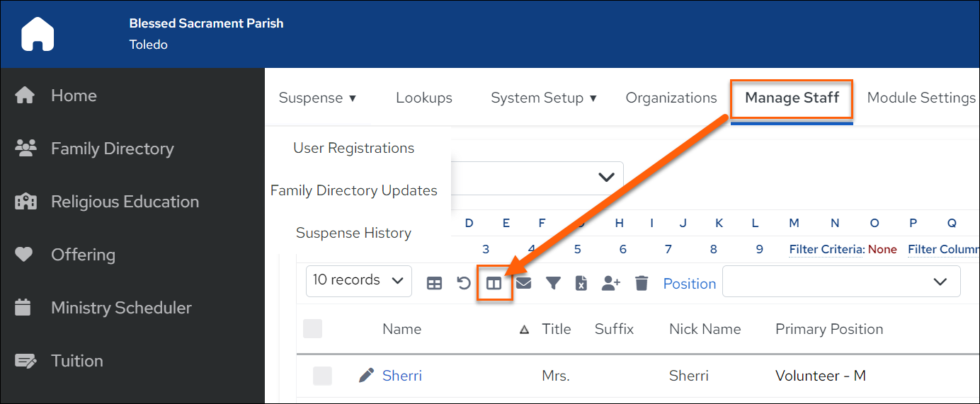Viewport: 980px width, 404px height.
Task: Click the white house logo in header
Action: pos(38,33)
